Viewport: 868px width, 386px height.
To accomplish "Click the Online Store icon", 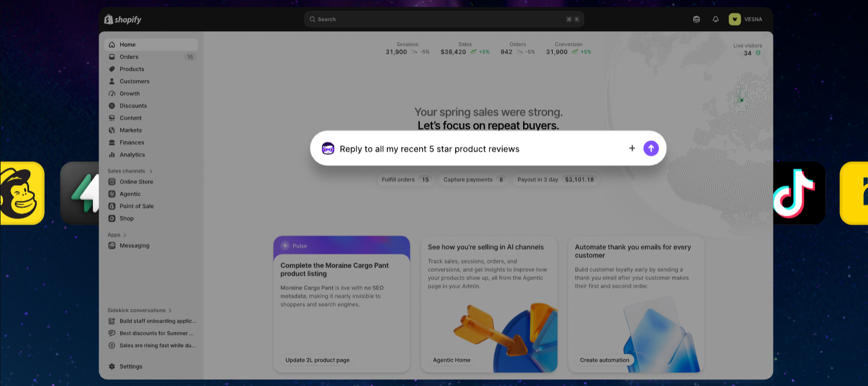I will pyautogui.click(x=112, y=182).
